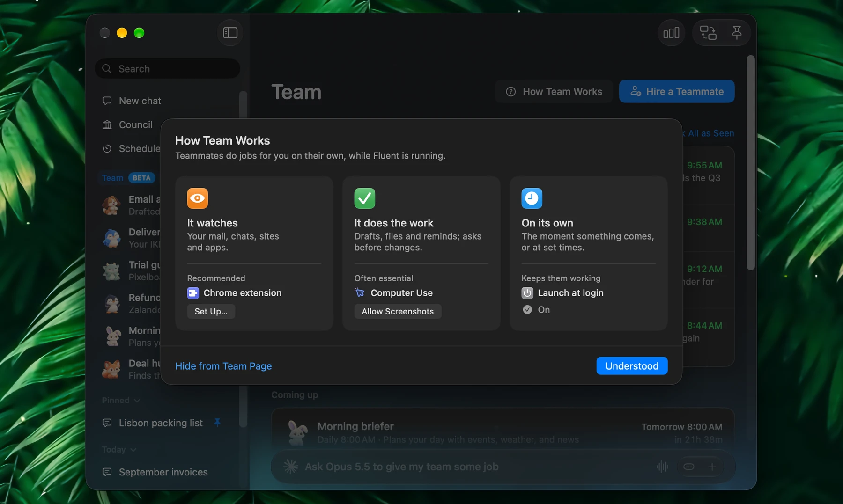Viewport: 843px width, 504px height.
Task: Click the plus icon in the ask bar
Action: point(712,467)
